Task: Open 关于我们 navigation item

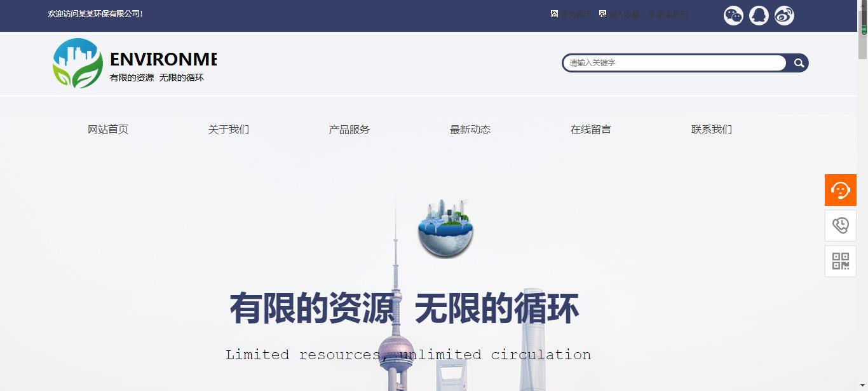Action: (x=229, y=130)
